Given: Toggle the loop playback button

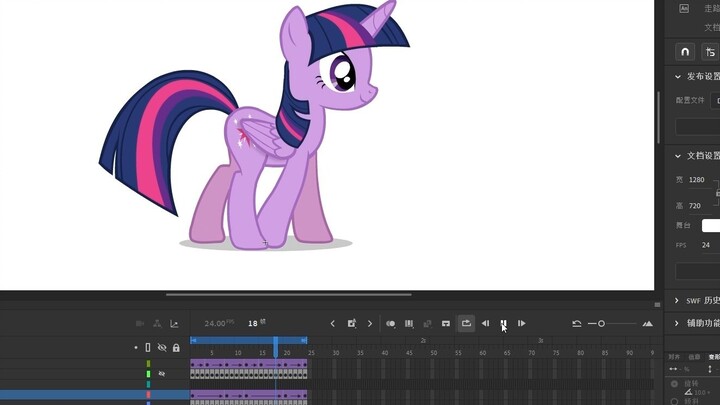Looking at the screenshot, I should tap(466, 323).
